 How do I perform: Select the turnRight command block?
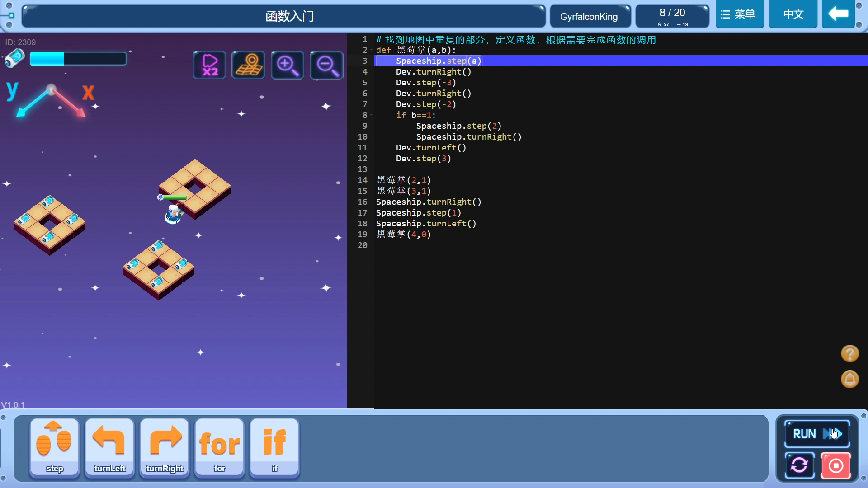click(164, 447)
